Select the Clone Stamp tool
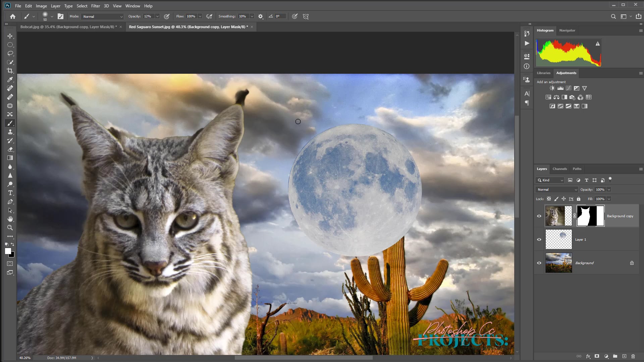Screen dimensions: 644x362 pos(10,132)
